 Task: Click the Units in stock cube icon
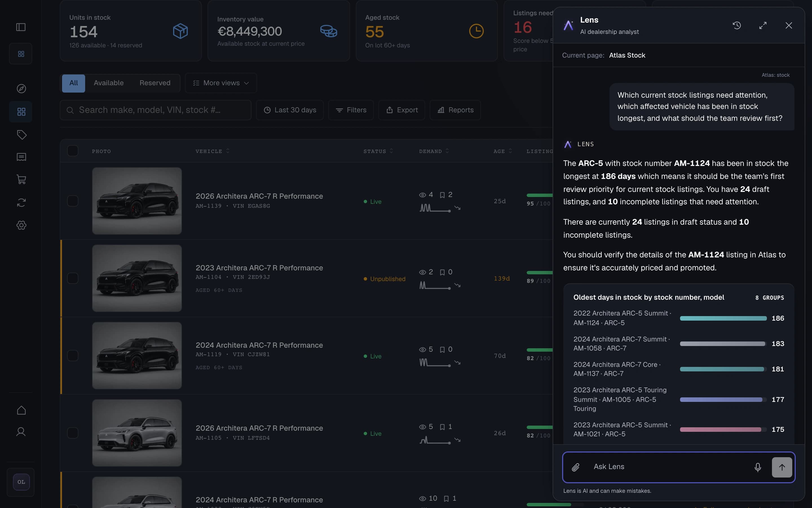click(x=180, y=31)
